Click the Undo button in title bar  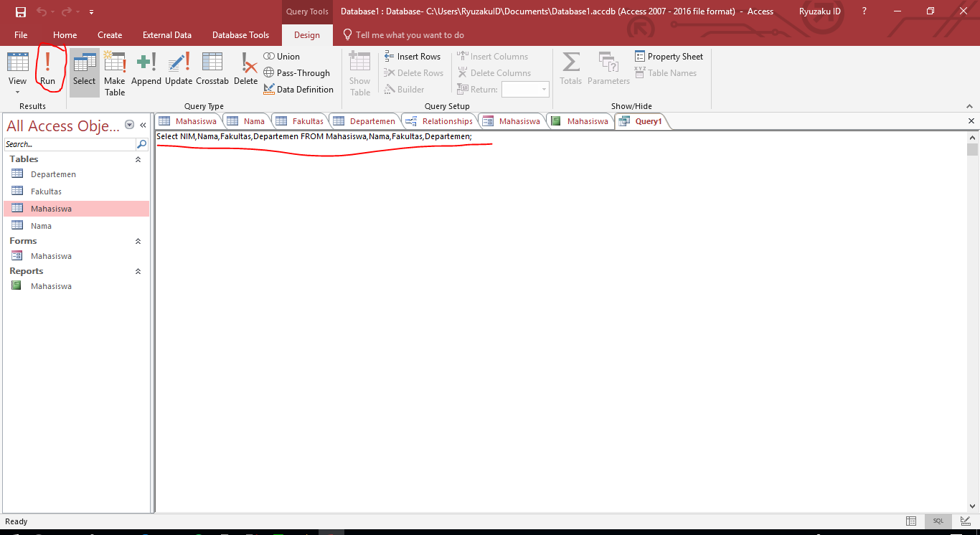point(42,11)
